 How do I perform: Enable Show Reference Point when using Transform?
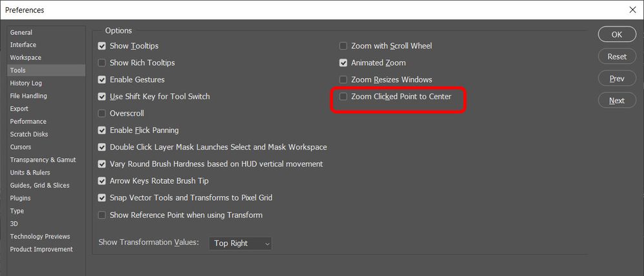pos(102,215)
